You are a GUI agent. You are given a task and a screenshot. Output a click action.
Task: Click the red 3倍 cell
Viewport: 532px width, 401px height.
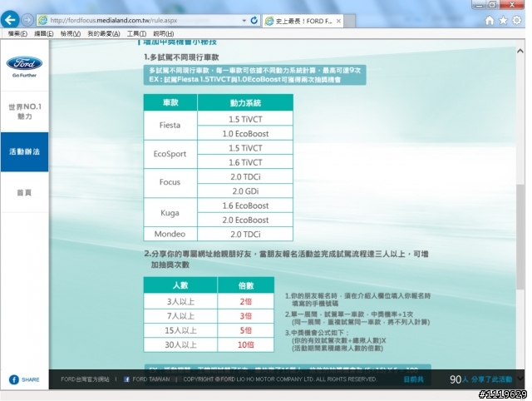[x=246, y=316]
